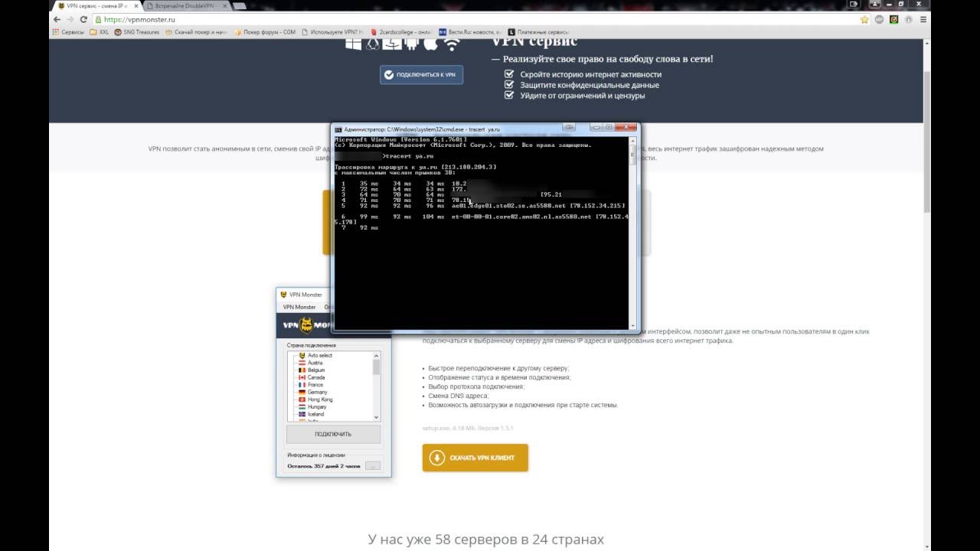
Task: Open the XXL bookmarks folder
Action: 99,32
